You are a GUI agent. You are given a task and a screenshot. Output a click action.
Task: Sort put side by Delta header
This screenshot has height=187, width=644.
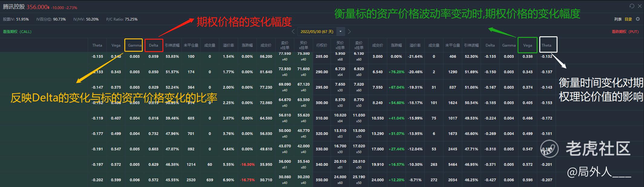coord(490,45)
